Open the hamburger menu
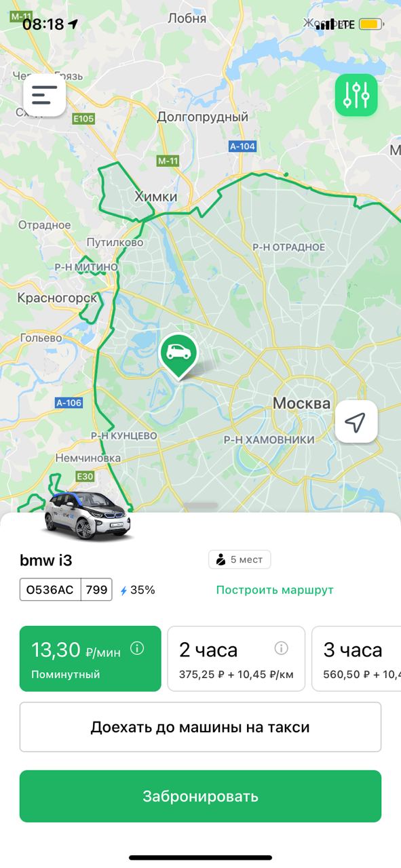 tap(45, 95)
